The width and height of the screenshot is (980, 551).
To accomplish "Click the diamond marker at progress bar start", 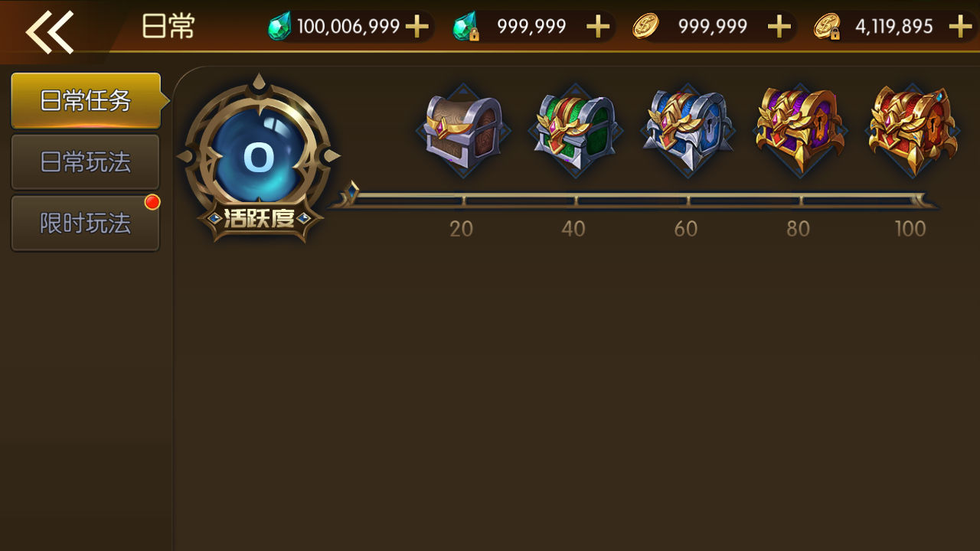I will pyautogui.click(x=352, y=191).
